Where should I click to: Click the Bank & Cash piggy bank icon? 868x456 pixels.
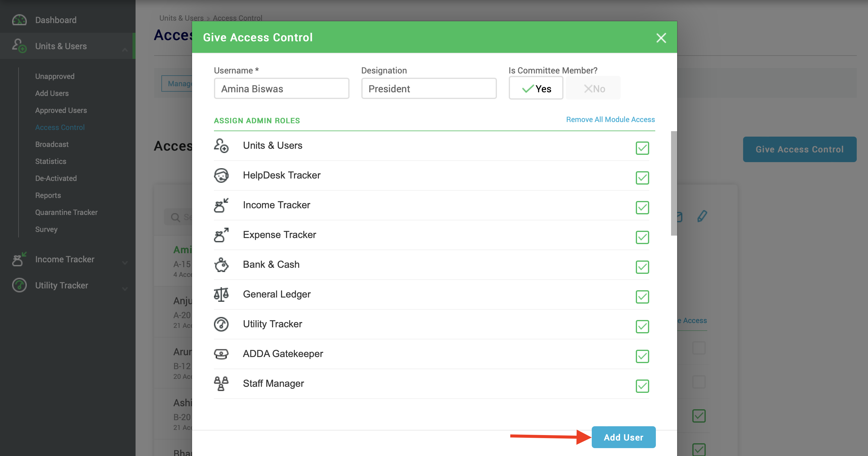click(x=221, y=264)
